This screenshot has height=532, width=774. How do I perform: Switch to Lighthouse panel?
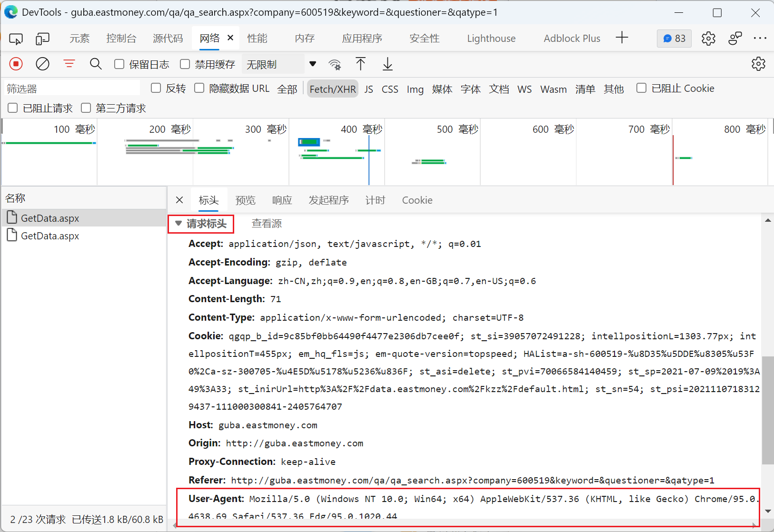pyautogui.click(x=491, y=39)
